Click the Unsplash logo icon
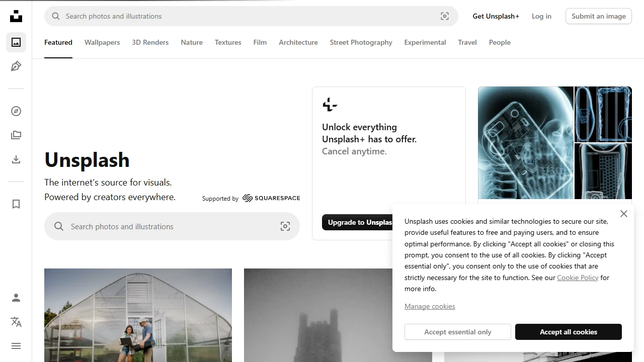Image resolution: width=644 pixels, height=362 pixels. click(x=16, y=16)
